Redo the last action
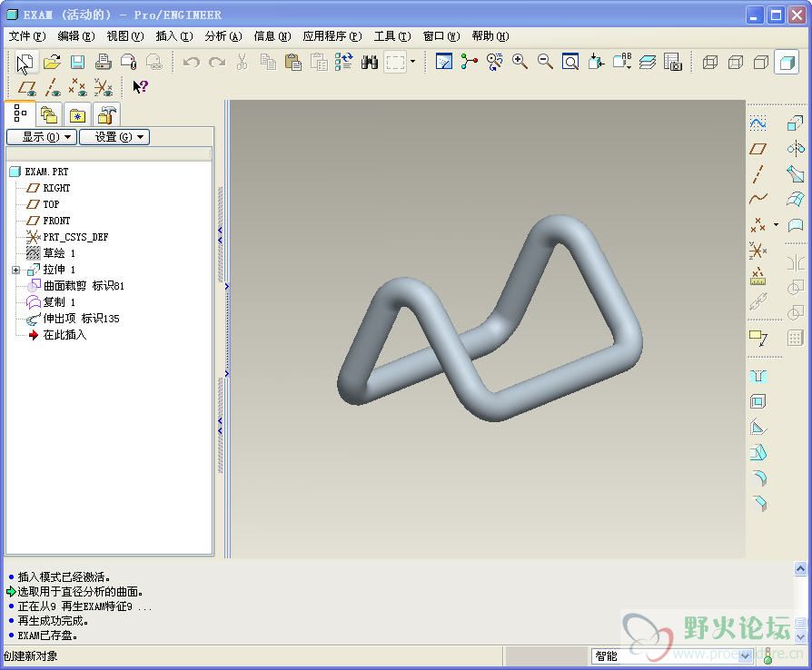 point(216,62)
